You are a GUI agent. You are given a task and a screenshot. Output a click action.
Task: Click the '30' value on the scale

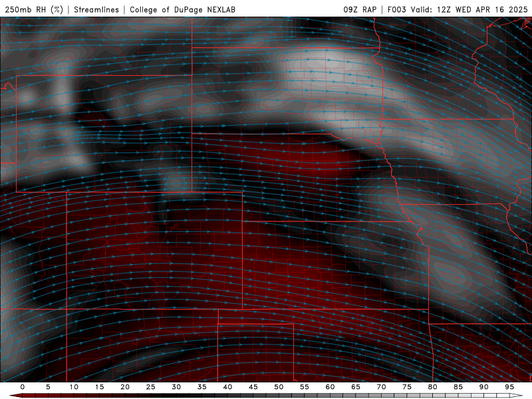pyautogui.click(x=176, y=387)
